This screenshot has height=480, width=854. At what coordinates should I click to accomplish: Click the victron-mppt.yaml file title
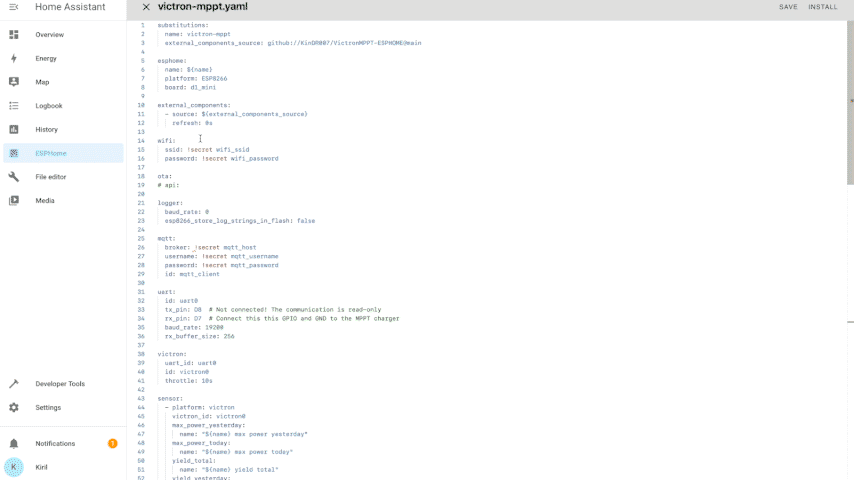click(203, 7)
